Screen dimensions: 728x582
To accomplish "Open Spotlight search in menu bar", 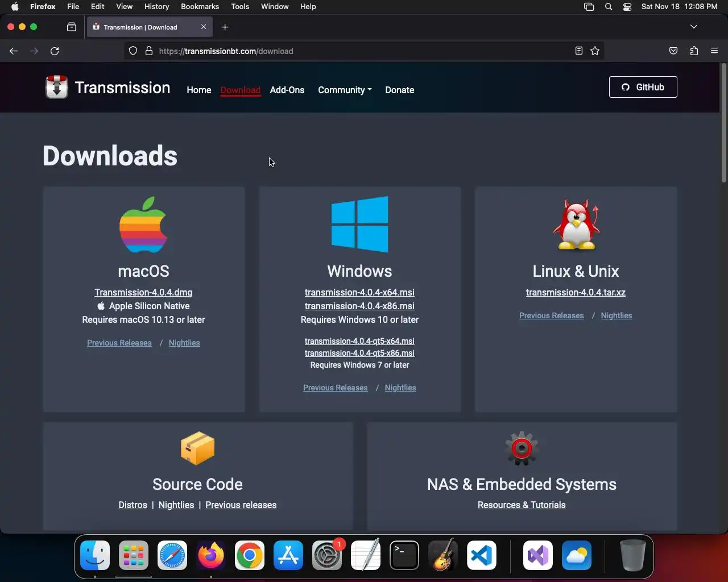I will pos(609,6).
